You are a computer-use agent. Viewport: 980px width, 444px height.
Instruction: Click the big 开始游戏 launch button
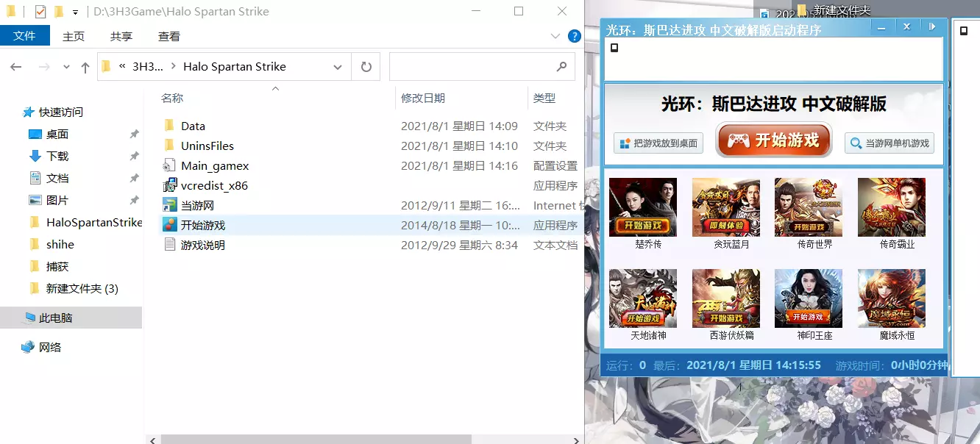pos(774,140)
